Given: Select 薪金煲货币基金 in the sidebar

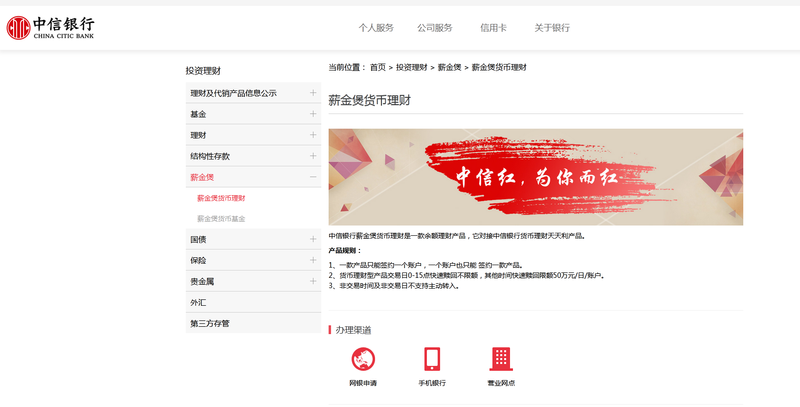Looking at the screenshot, I should coord(221,219).
